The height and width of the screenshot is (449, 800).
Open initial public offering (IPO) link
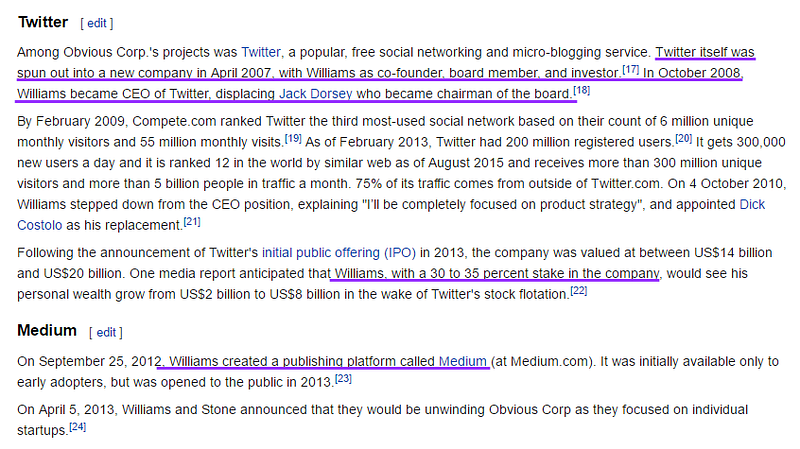[339, 253]
